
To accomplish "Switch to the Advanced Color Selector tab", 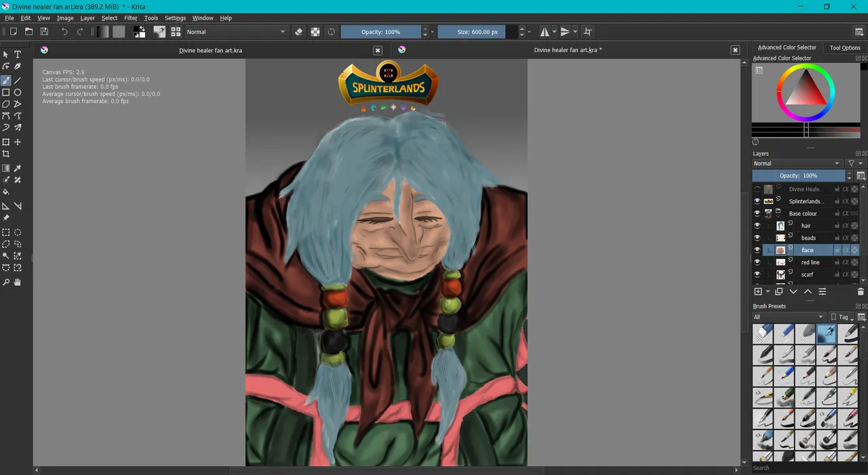I will [787, 47].
